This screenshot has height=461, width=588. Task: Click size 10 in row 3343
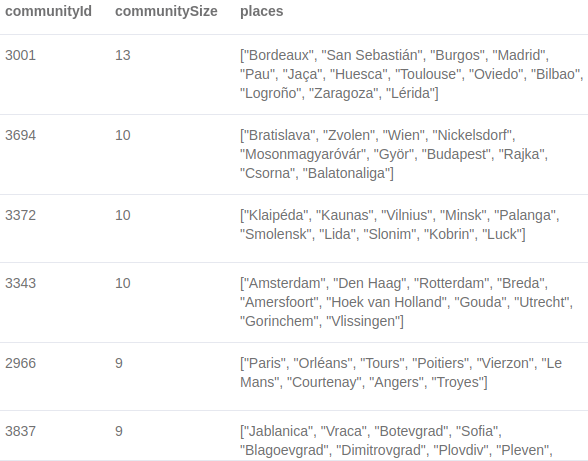pos(123,283)
